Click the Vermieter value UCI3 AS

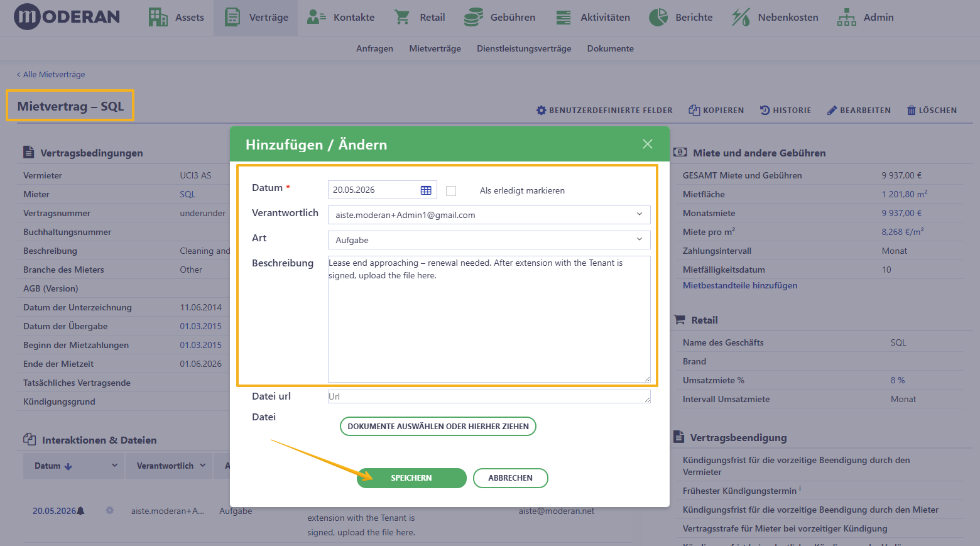pos(195,175)
